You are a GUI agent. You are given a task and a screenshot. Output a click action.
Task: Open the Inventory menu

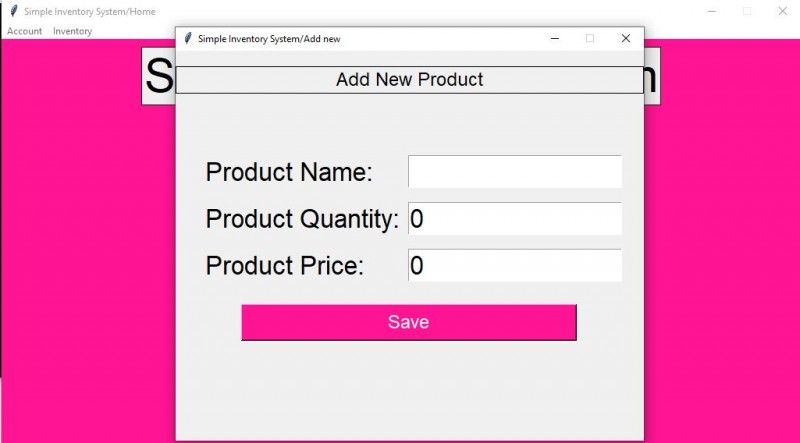pyautogui.click(x=72, y=31)
